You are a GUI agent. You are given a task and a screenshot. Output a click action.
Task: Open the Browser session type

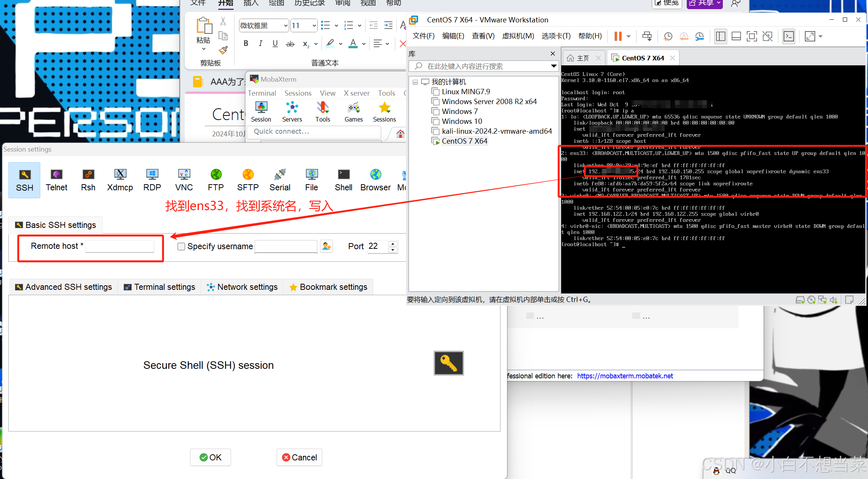pos(375,180)
